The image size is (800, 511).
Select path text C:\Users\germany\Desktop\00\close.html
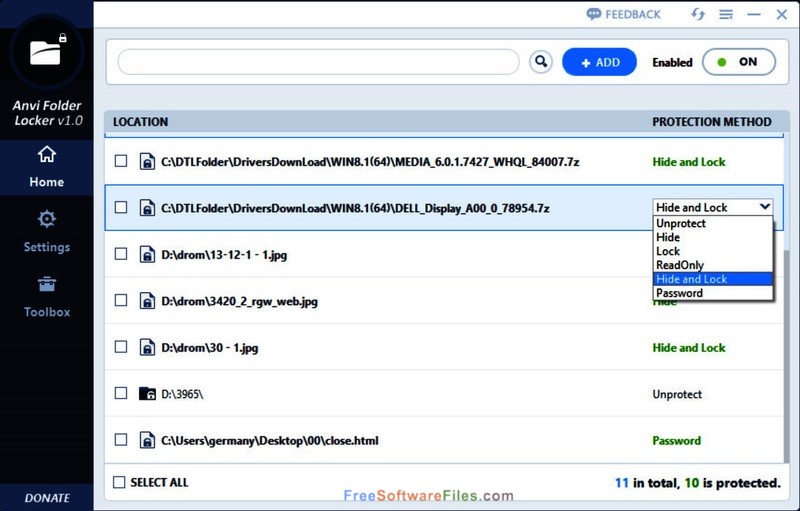click(270, 441)
